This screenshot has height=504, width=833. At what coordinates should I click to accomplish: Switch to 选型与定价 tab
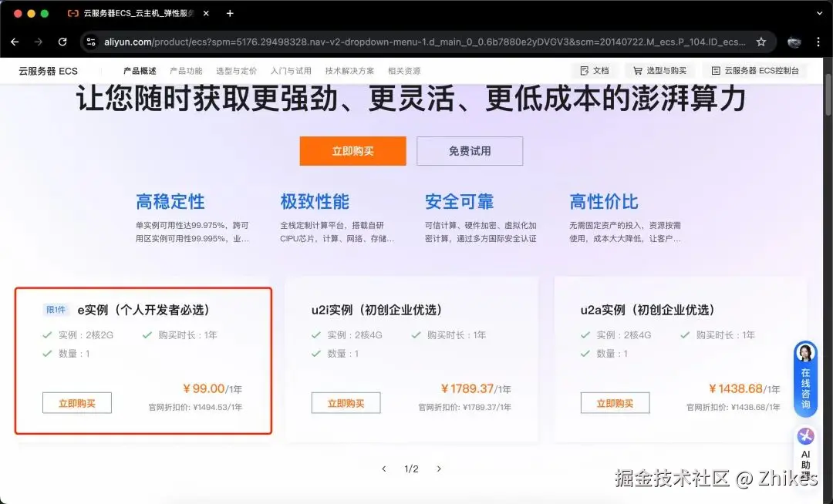[x=237, y=71]
